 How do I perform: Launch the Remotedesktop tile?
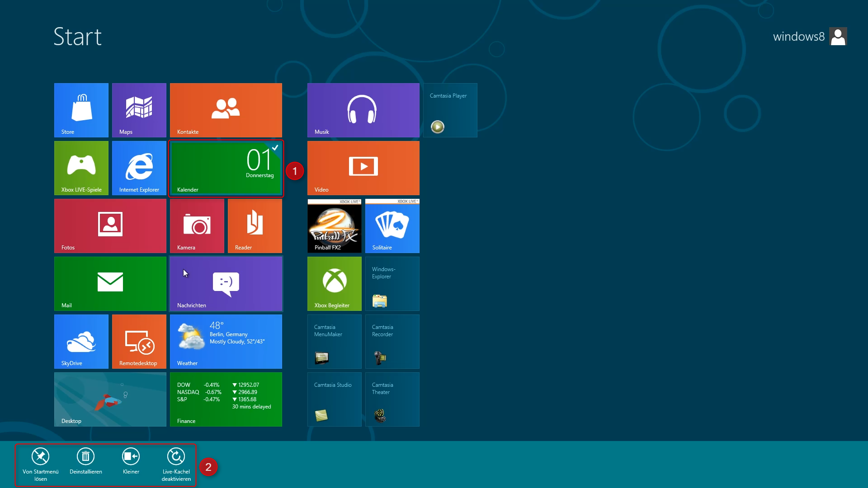139,342
